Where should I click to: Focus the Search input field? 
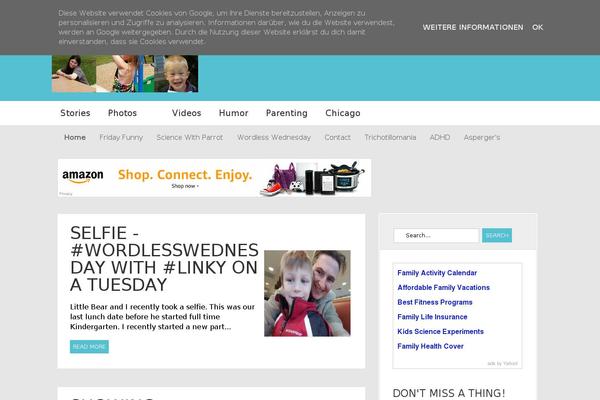pyautogui.click(x=436, y=235)
